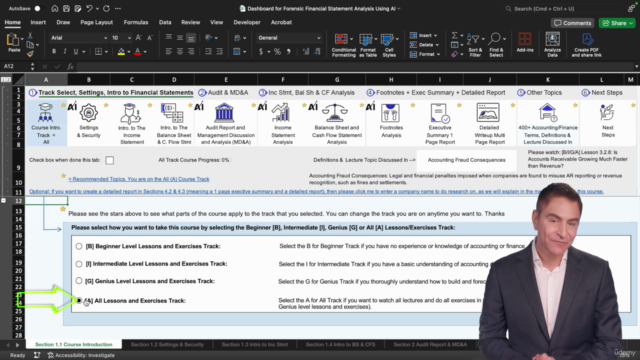Click the percent style icon
The width and height of the screenshot is (640, 360).
[x=277, y=52]
